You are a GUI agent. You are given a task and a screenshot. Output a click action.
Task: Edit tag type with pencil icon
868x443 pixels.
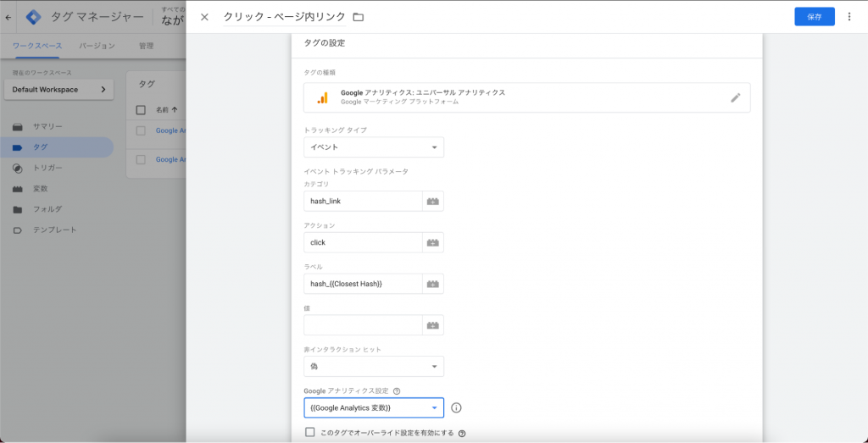point(735,98)
